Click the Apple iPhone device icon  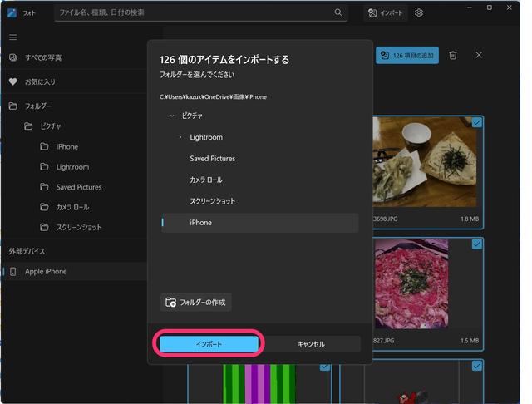coord(12,272)
